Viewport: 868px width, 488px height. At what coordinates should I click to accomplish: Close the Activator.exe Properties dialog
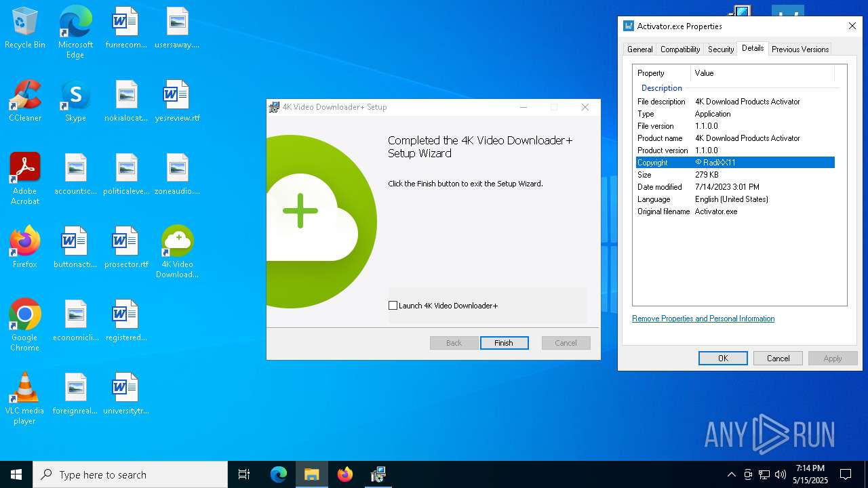pyautogui.click(x=852, y=26)
